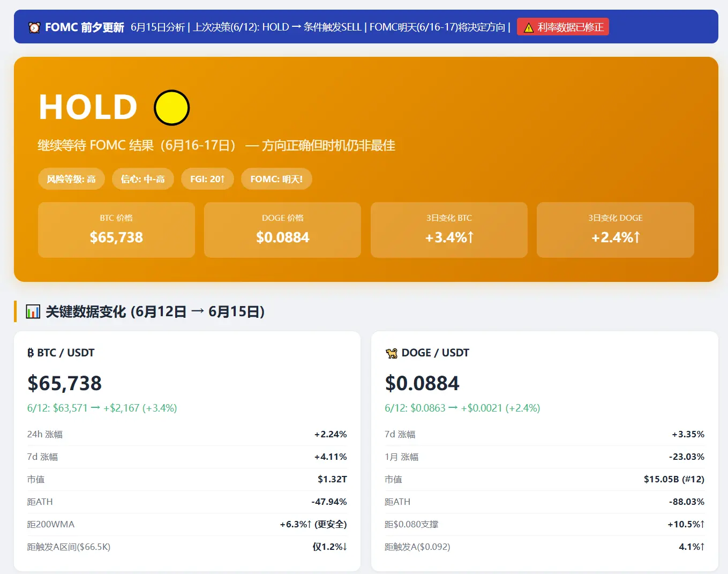Click the DOGE 1月 涨幅 value -23.03%
The image size is (728, 574).
click(x=687, y=457)
